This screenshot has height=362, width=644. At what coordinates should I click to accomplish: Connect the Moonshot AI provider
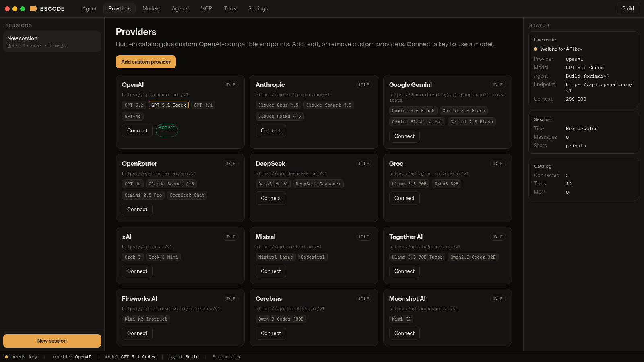(405, 333)
